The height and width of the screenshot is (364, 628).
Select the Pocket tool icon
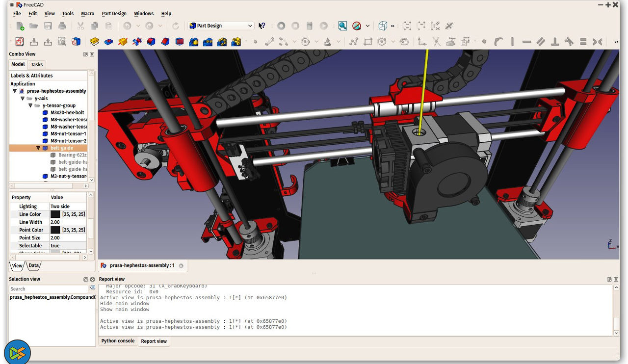109,42
